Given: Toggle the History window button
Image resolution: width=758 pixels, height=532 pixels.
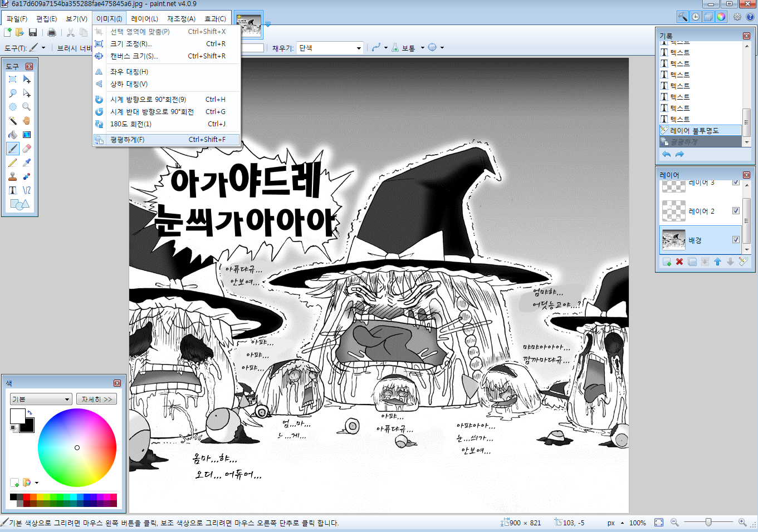Looking at the screenshot, I should 696,17.
